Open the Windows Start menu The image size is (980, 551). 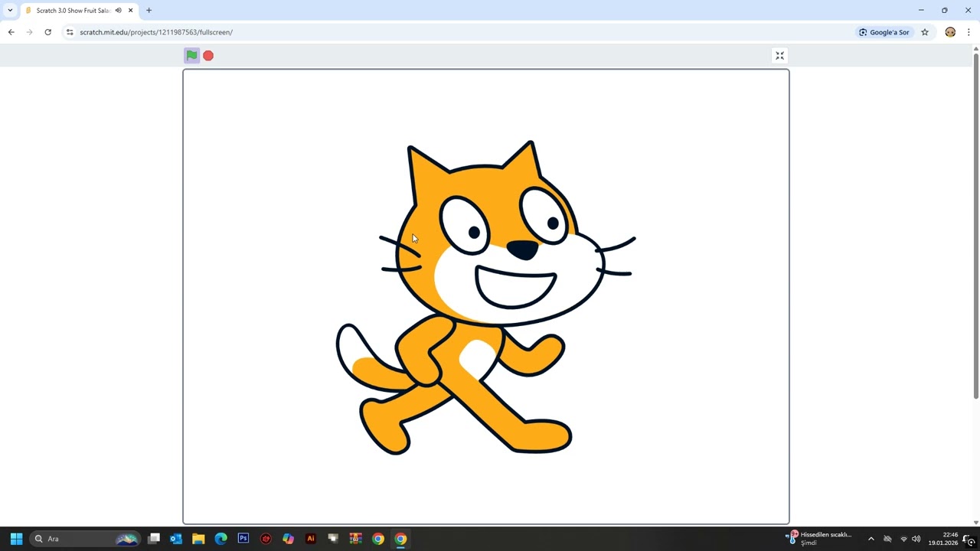point(16,539)
